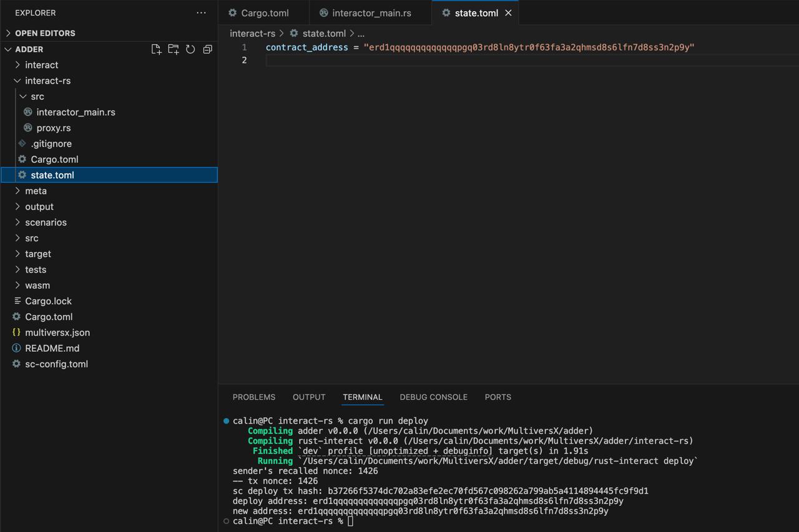Open the PORTS panel tab
This screenshot has width=799, height=532.
point(498,397)
